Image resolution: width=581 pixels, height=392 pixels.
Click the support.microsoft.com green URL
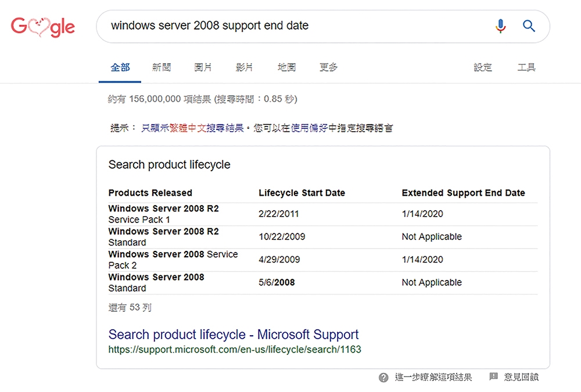(235, 350)
